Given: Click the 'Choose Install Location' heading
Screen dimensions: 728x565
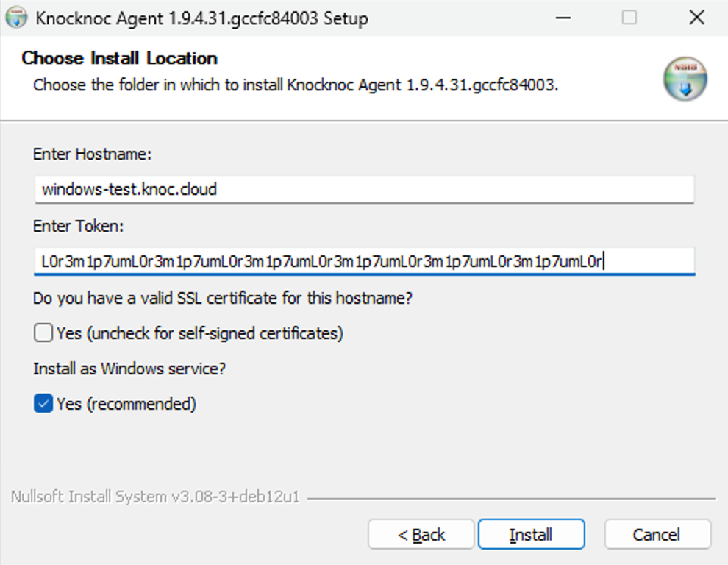Looking at the screenshot, I should pyautogui.click(x=119, y=58).
